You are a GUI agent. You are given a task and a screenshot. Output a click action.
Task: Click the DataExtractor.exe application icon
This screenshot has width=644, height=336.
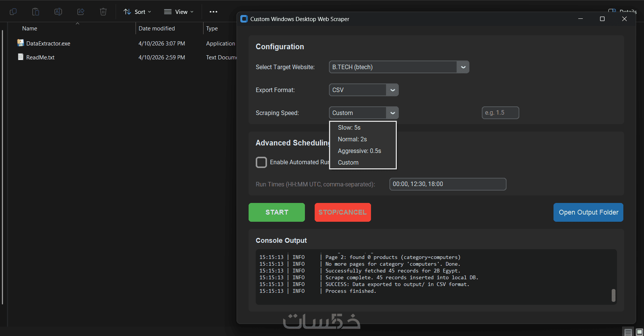point(21,43)
